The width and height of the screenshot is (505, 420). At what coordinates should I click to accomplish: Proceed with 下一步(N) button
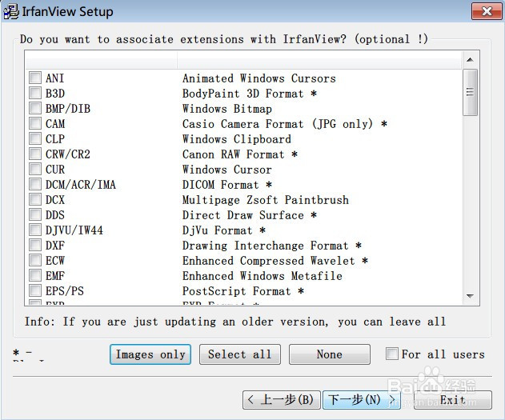coord(362,400)
